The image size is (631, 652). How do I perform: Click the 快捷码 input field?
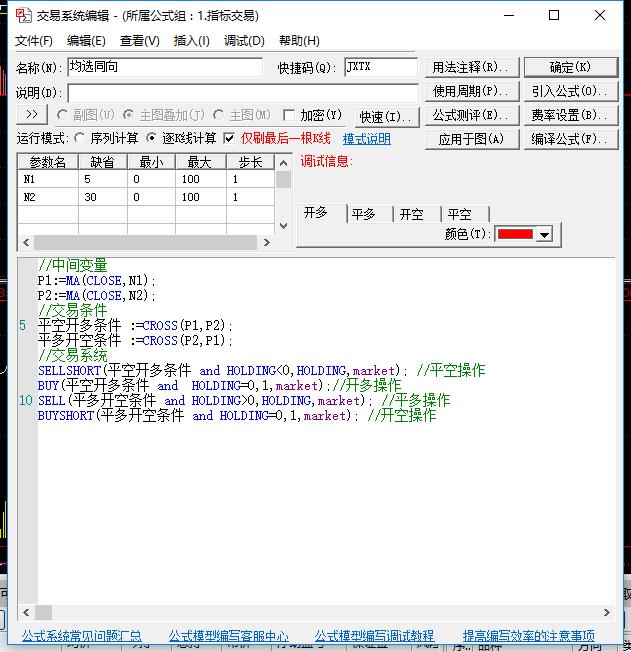pos(381,67)
